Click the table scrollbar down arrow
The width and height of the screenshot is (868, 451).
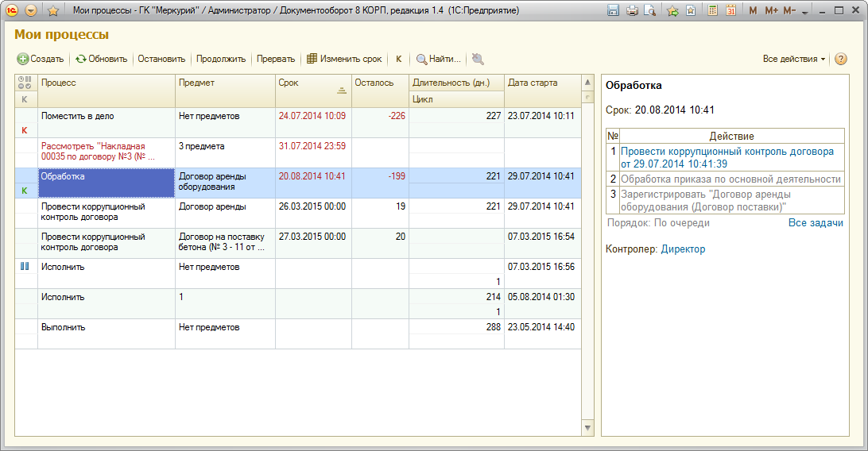588,428
